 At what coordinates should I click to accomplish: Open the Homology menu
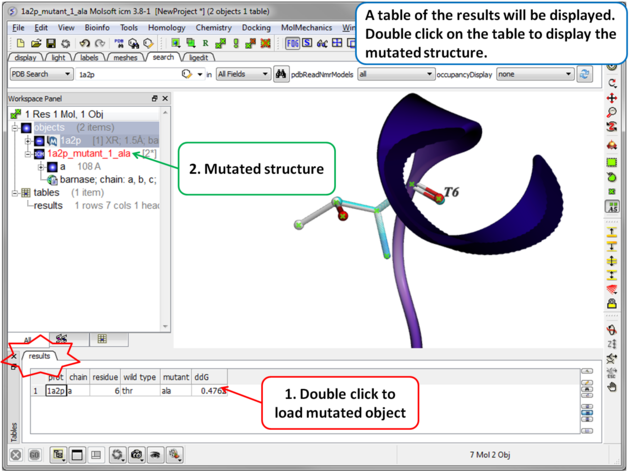coord(167,28)
